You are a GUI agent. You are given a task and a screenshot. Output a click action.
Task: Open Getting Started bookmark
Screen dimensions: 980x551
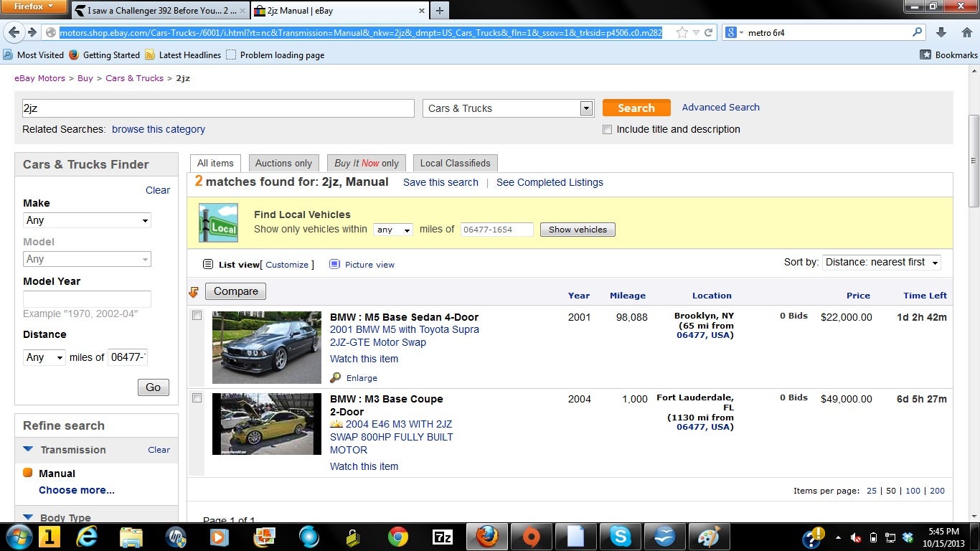click(105, 55)
